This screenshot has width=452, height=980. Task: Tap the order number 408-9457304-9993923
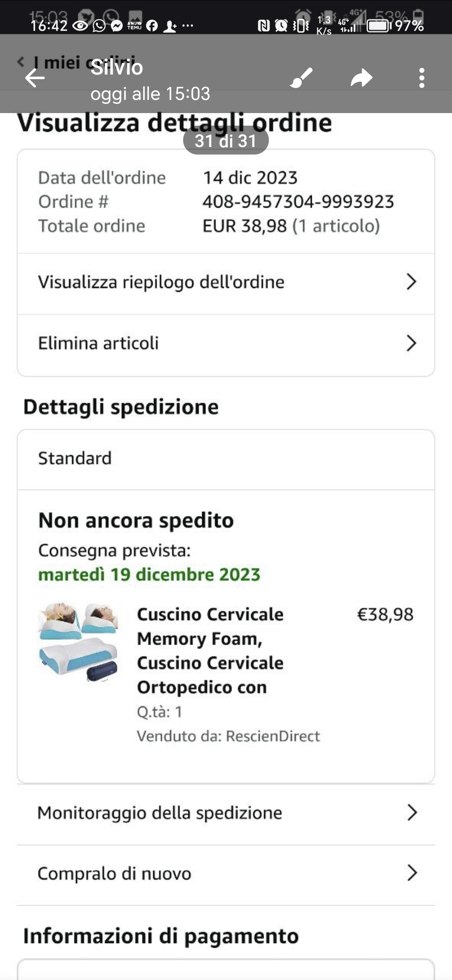[298, 202]
